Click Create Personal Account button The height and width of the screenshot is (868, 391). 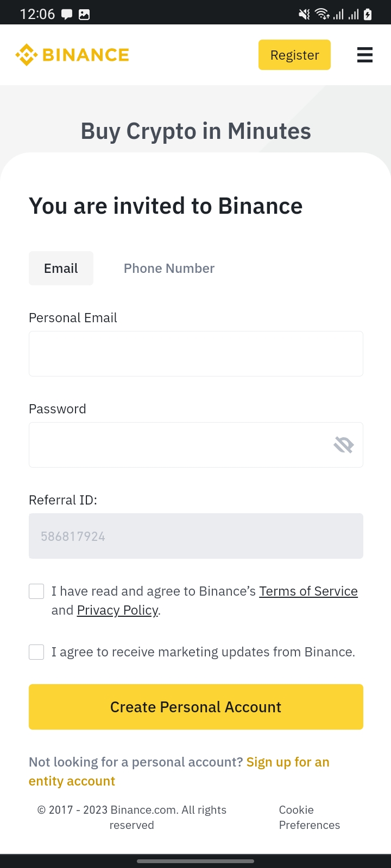tap(195, 707)
